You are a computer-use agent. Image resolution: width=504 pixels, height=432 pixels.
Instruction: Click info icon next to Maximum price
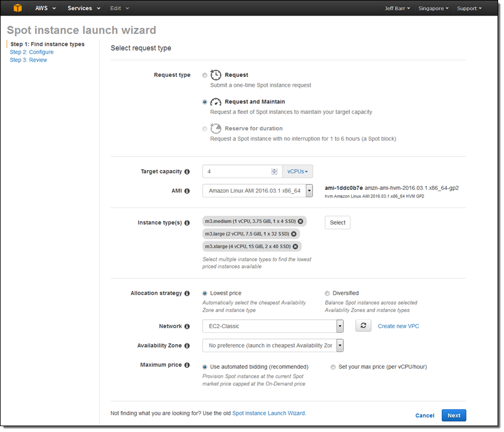[x=187, y=365]
